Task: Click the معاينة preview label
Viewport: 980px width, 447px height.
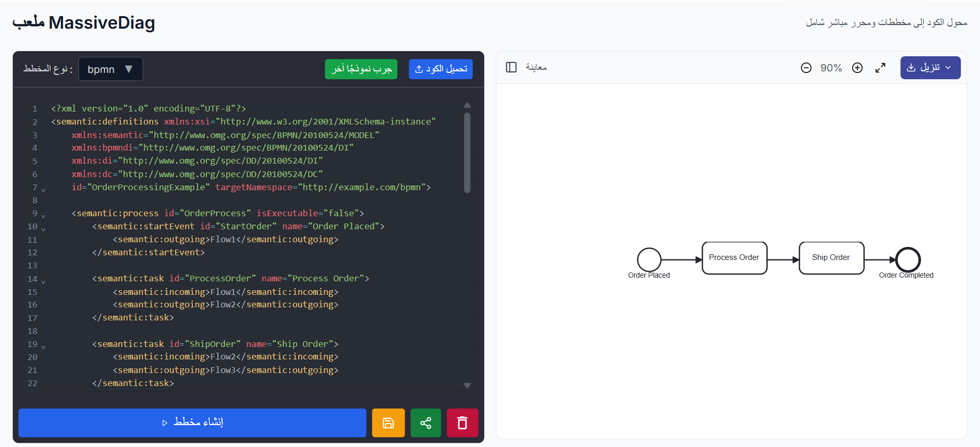Action: 536,67
